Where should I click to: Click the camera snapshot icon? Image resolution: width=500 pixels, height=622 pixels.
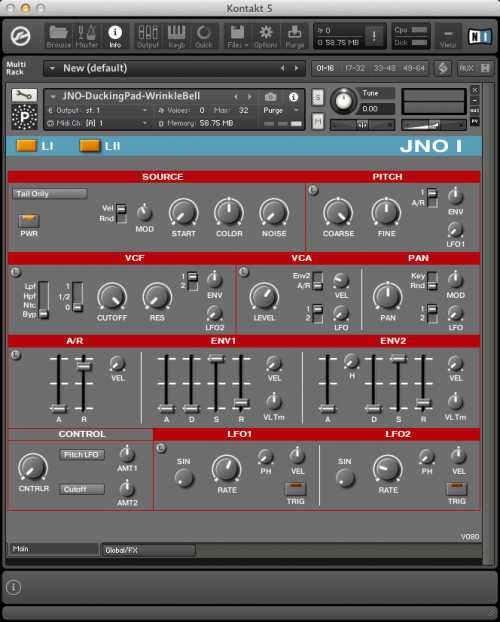(271, 96)
